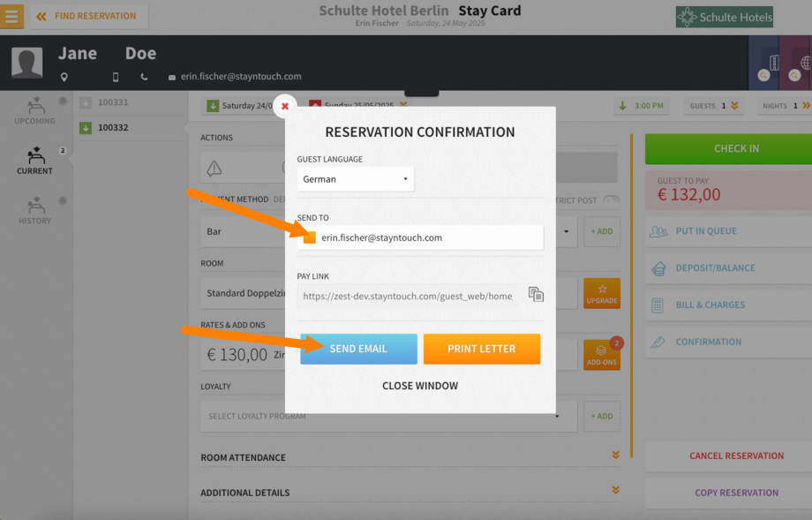Click the guest telephone handset icon

point(144,77)
